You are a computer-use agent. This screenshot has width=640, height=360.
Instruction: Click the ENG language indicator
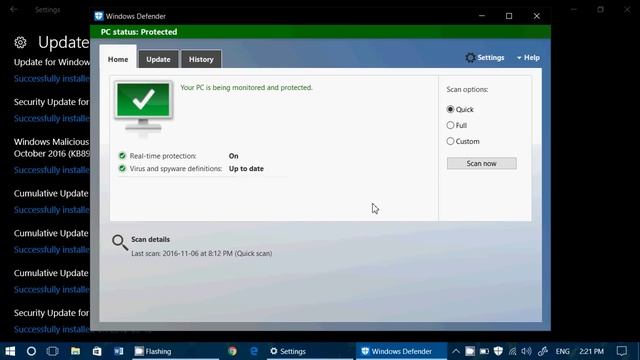coord(562,351)
